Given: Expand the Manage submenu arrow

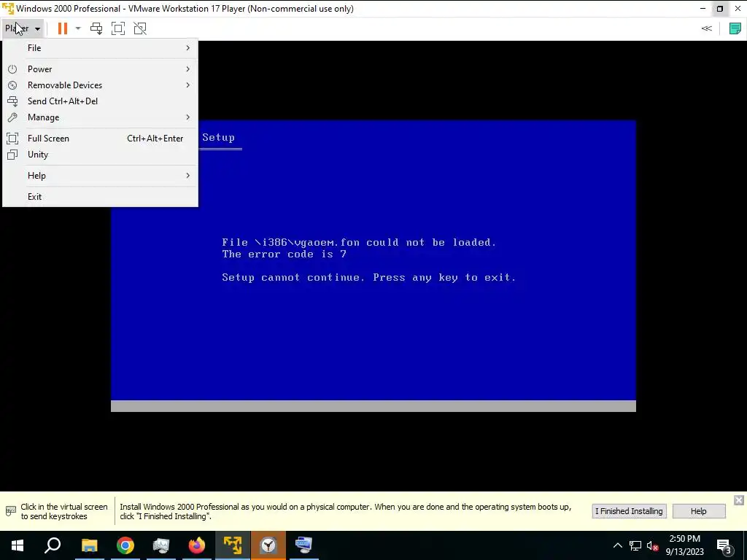Looking at the screenshot, I should click(187, 117).
